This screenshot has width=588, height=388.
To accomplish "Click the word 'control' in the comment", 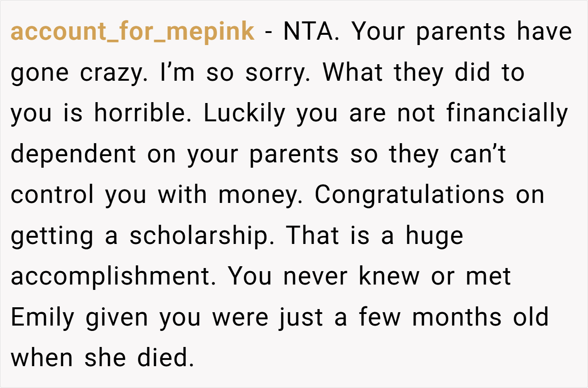I will [x=53, y=194].
